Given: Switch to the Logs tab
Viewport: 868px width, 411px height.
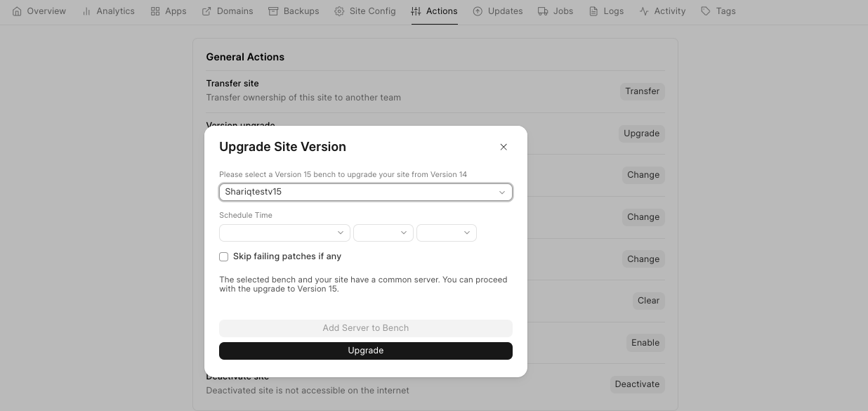Looking at the screenshot, I should pyautogui.click(x=607, y=11).
